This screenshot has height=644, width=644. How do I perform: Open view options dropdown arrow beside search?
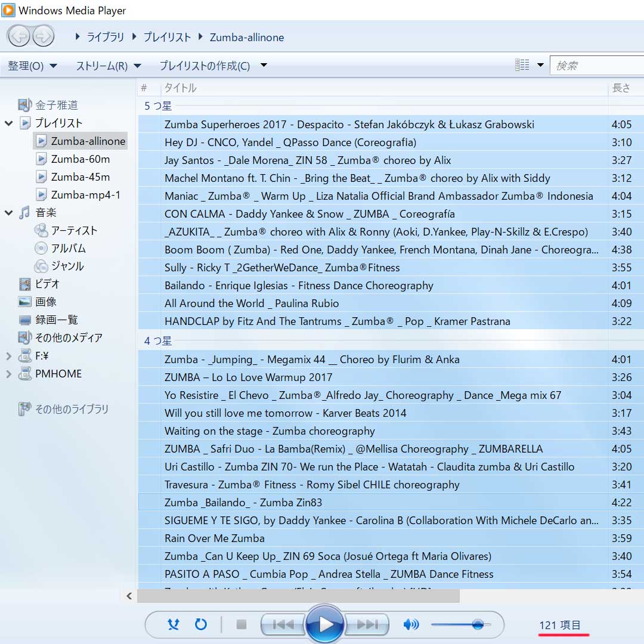point(540,65)
